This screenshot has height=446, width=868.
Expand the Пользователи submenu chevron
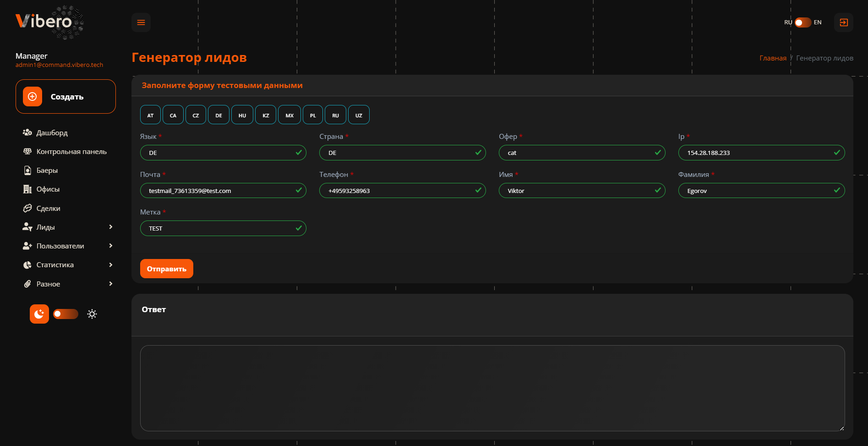click(110, 246)
